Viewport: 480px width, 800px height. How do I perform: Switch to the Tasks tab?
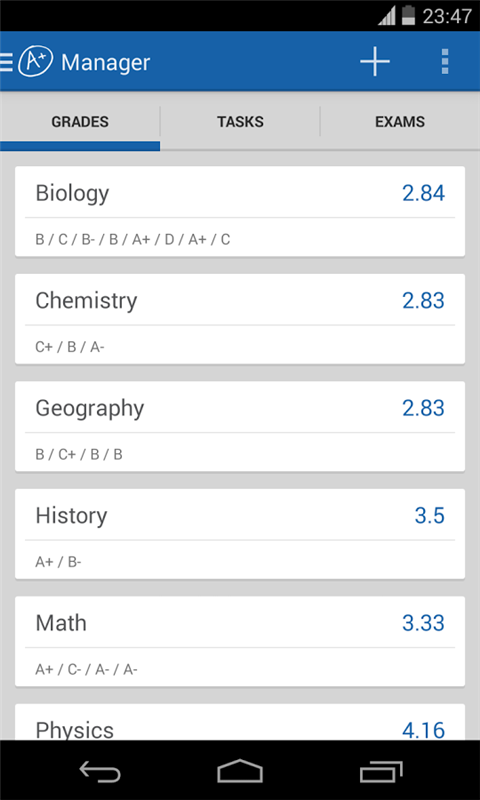coord(240,122)
